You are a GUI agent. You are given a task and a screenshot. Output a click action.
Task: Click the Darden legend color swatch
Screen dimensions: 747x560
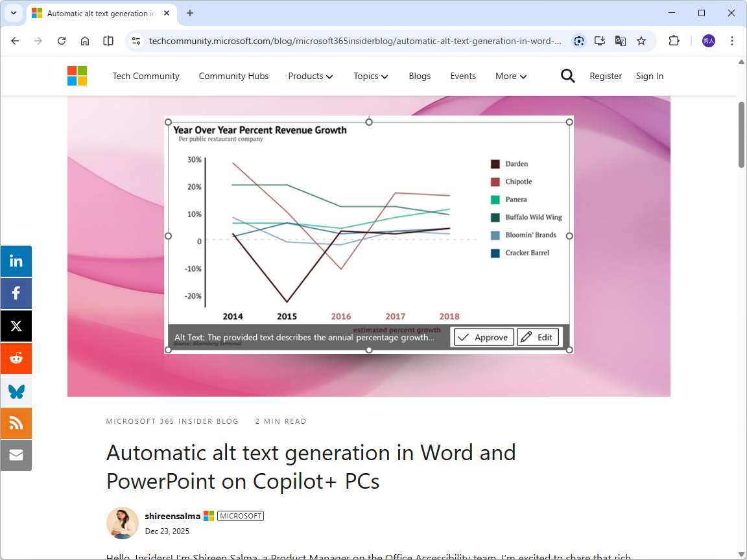click(x=495, y=164)
